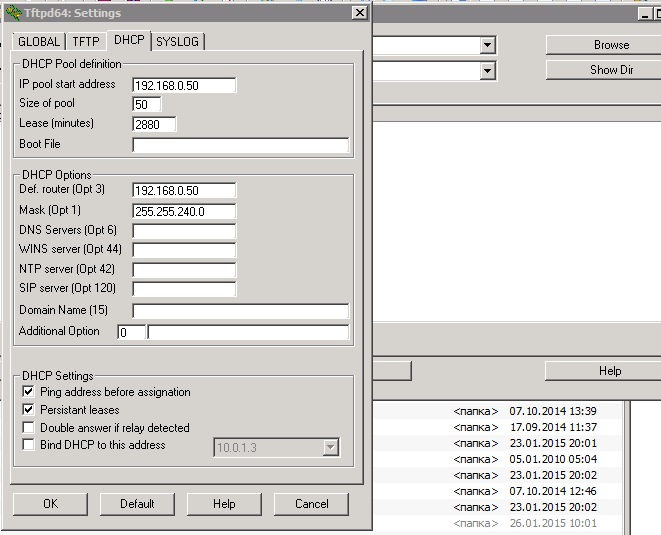Open the SYSLOG tab
Viewport: 661px width, 535px height.
point(177,42)
